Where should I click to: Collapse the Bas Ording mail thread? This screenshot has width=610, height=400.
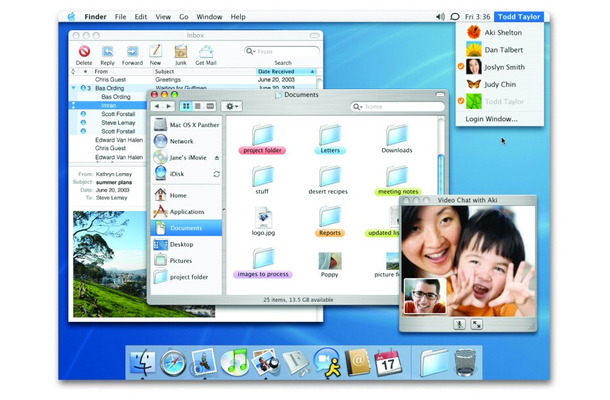(x=74, y=88)
